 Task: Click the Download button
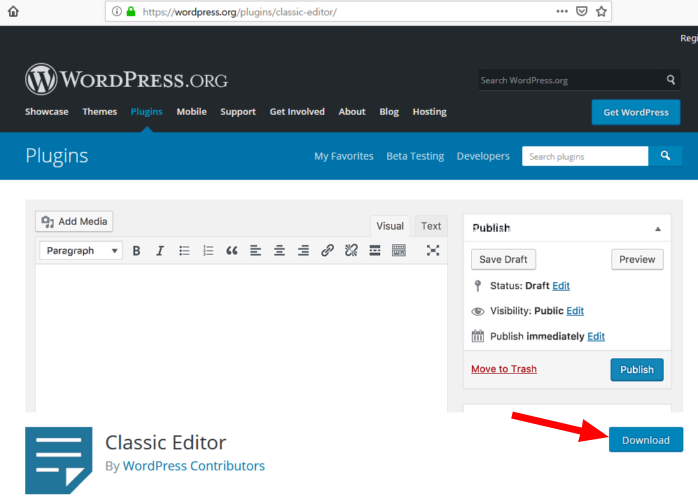[x=646, y=440]
